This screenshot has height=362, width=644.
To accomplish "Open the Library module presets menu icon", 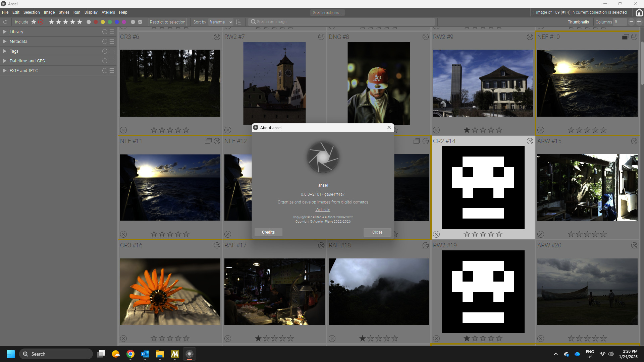I will coord(112,32).
